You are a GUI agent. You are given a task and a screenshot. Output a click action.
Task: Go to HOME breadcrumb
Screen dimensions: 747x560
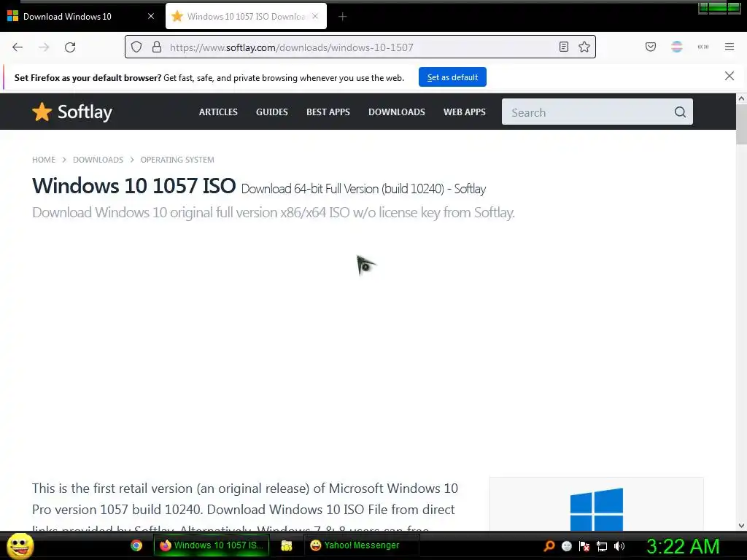(44, 160)
